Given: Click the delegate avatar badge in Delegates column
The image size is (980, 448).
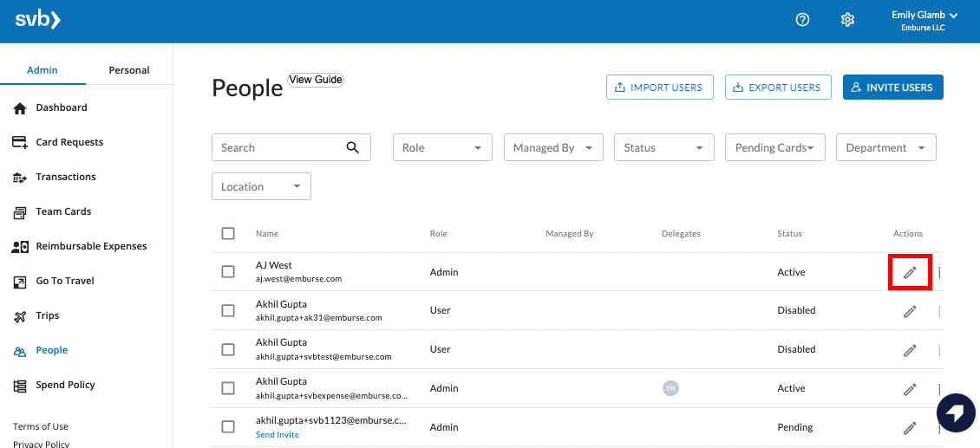Looking at the screenshot, I should click(x=670, y=388).
